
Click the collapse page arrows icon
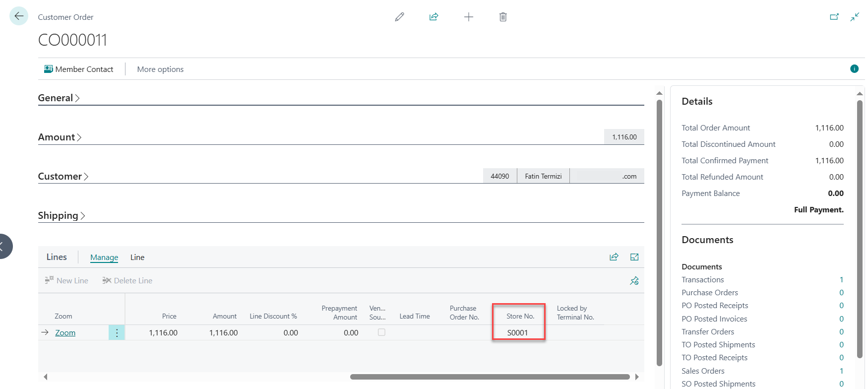(x=855, y=17)
